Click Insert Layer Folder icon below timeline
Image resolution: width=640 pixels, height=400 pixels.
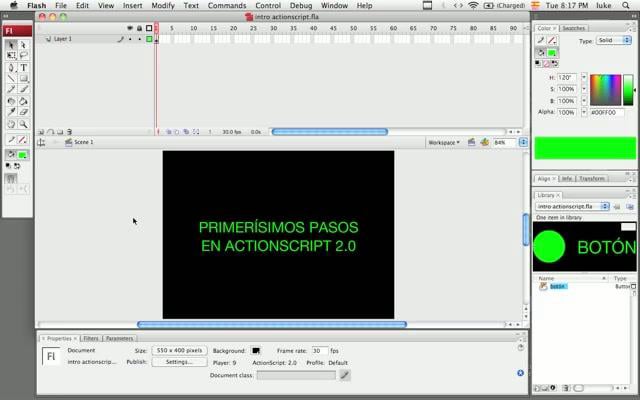60,132
